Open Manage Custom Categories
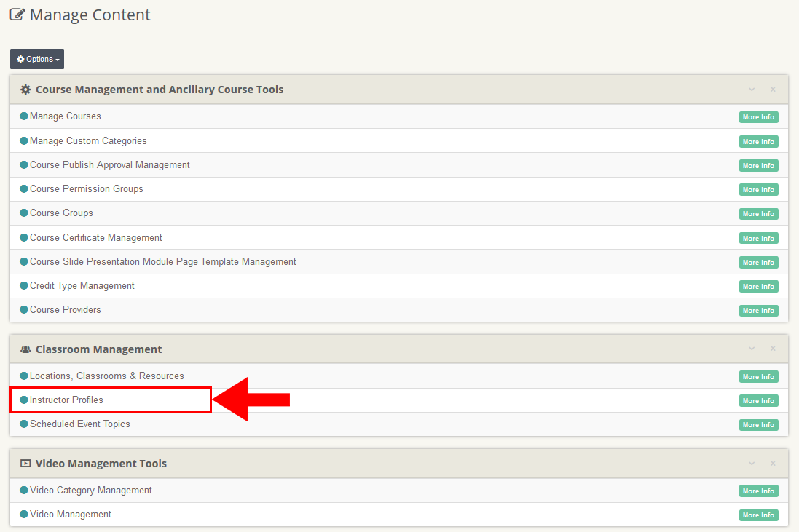 [x=88, y=141]
